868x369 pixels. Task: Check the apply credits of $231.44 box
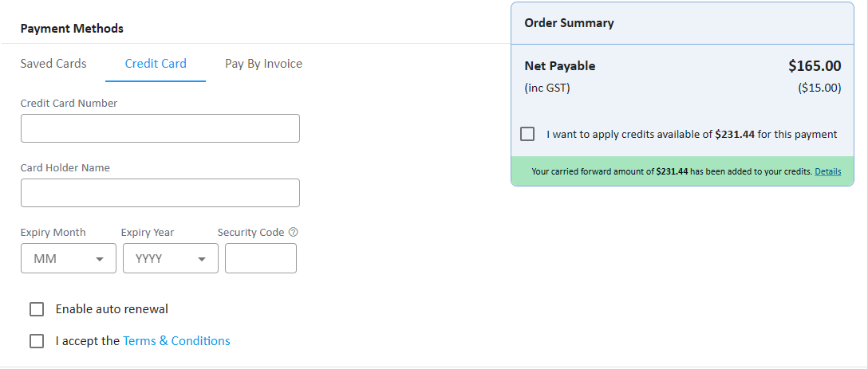tap(527, 134)
